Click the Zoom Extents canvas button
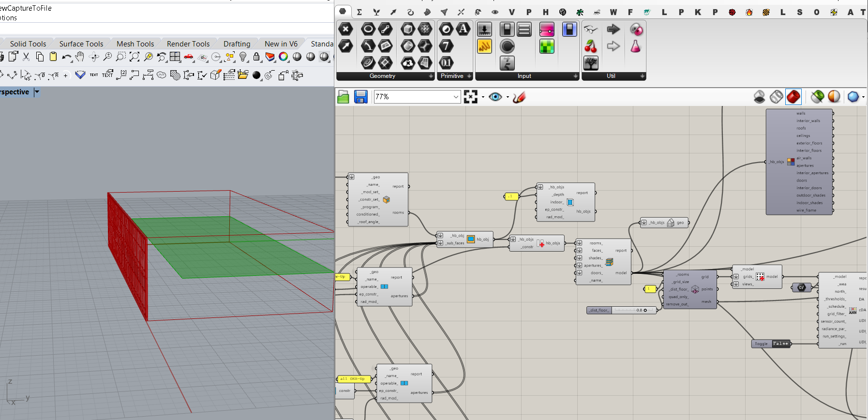The image size is (868, 420). click(470, 97)
